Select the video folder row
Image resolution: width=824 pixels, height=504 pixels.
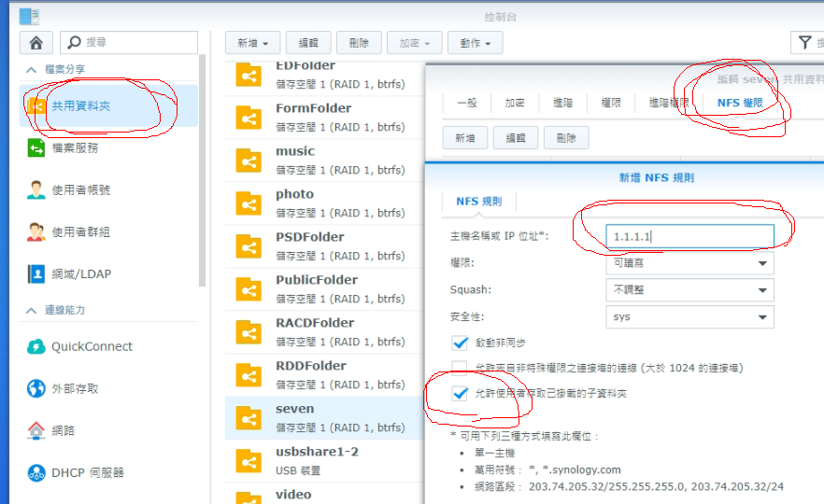pyautogui.click(x=325, y=495)
